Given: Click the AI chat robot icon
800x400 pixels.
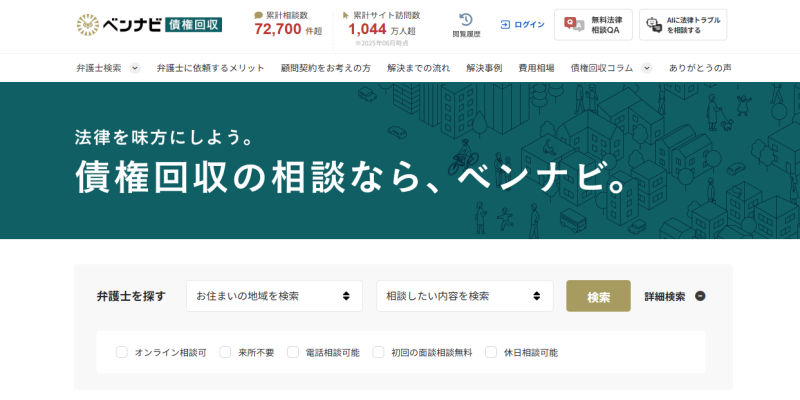Looking at the screenshot, I should (x=654, y=24).
